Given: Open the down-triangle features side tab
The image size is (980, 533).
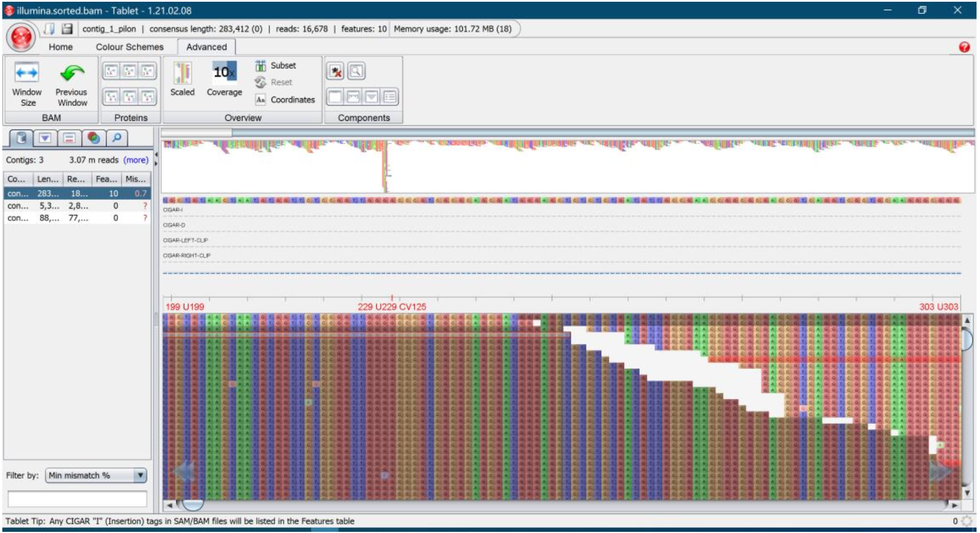Looking at the screenshot, I should point(45,138).
